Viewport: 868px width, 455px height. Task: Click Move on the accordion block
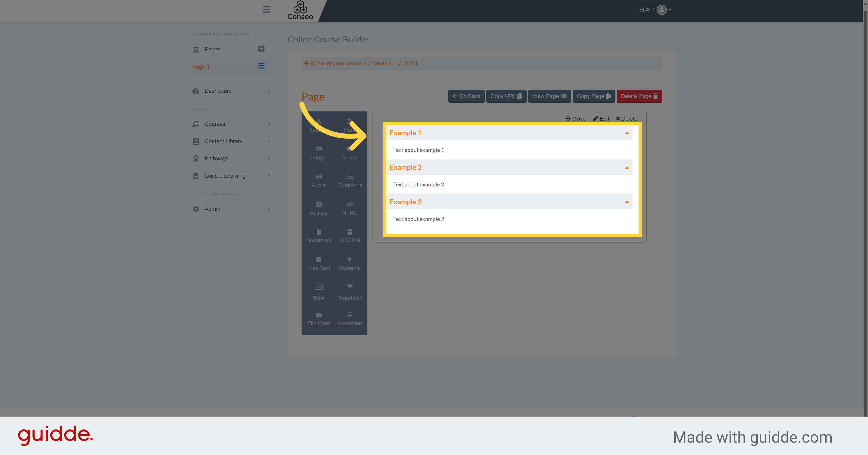pos(575,119)
